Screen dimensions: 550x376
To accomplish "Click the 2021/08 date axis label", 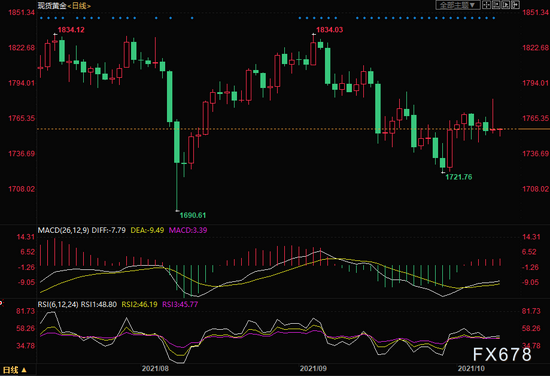I will click(155, 369).
